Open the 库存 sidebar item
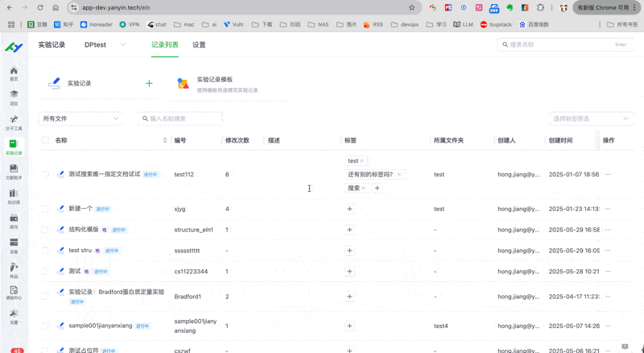Viewport: 644px width, 353px height. tap(14, 221)
